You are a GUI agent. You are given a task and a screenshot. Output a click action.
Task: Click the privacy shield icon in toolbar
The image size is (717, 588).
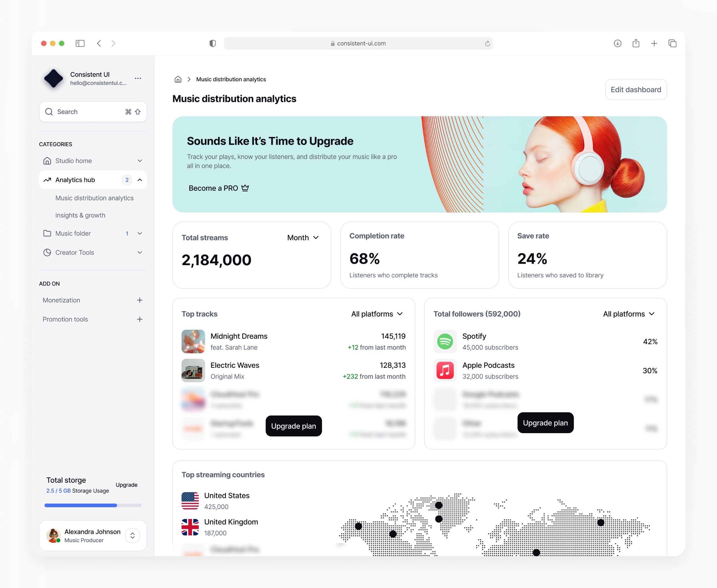[213, 43]
